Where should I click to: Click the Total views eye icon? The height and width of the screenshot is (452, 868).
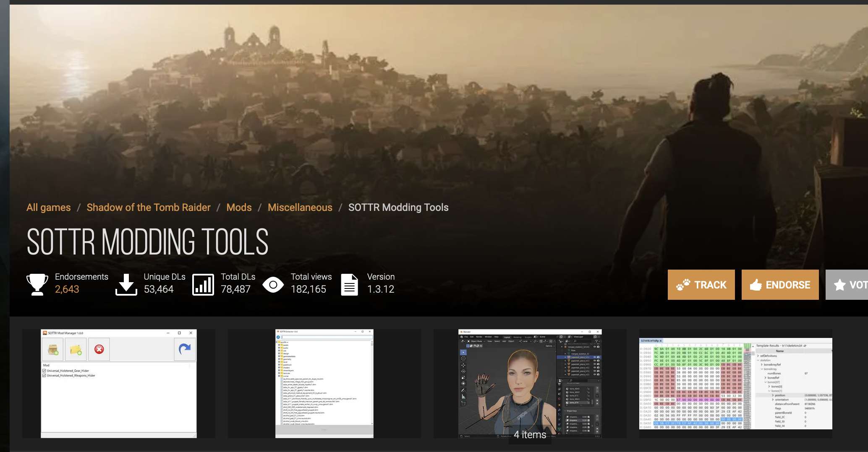[x=273, y=285]
